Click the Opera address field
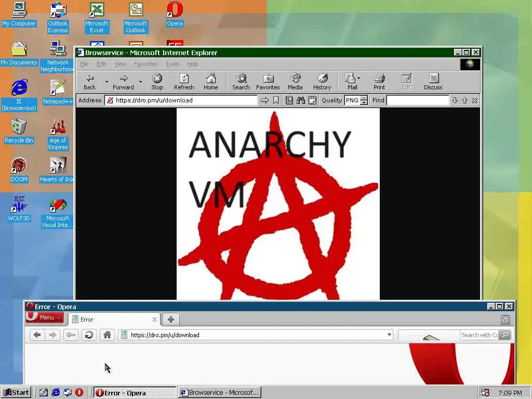Image resolution: width=532 pixels, height=399 pixels. (x=256, y=335)
